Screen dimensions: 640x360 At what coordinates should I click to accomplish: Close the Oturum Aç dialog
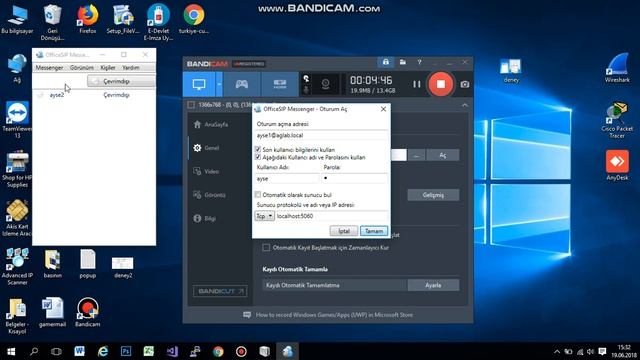coord(383,109)
